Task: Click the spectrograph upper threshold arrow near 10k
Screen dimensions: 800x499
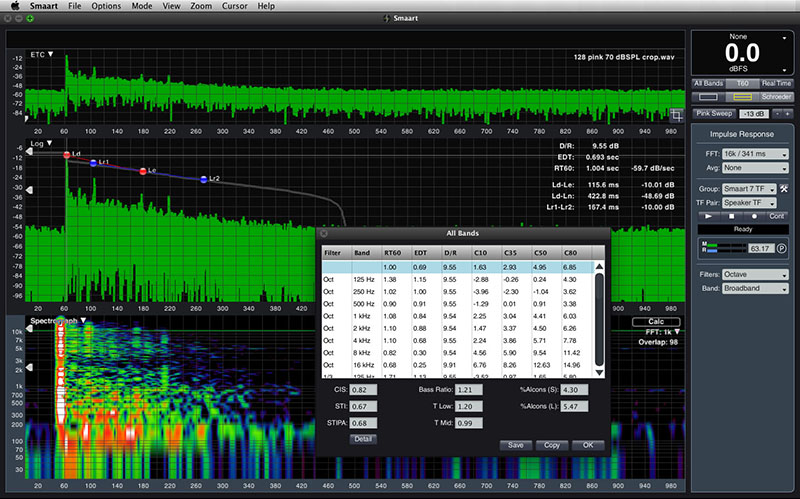Action: coord(29,329)
